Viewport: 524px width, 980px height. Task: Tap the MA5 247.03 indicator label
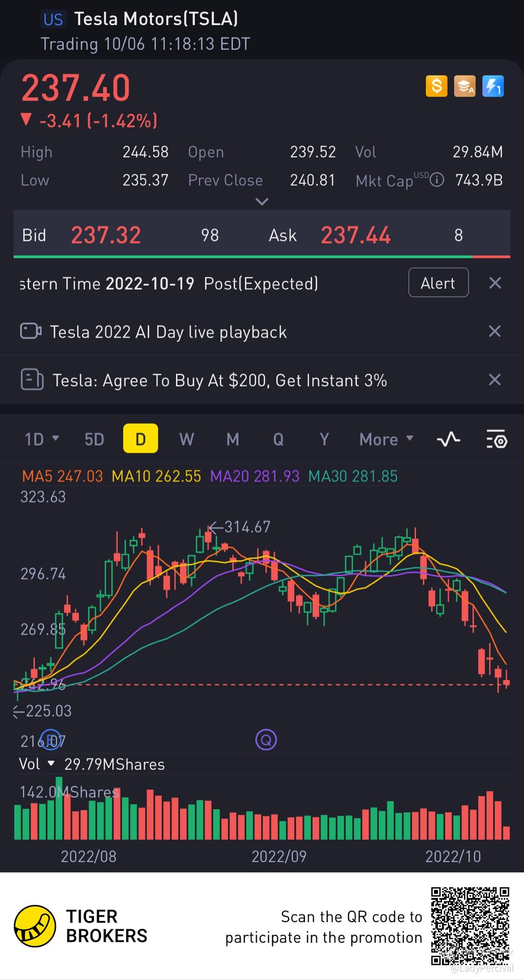coord(62,476)
